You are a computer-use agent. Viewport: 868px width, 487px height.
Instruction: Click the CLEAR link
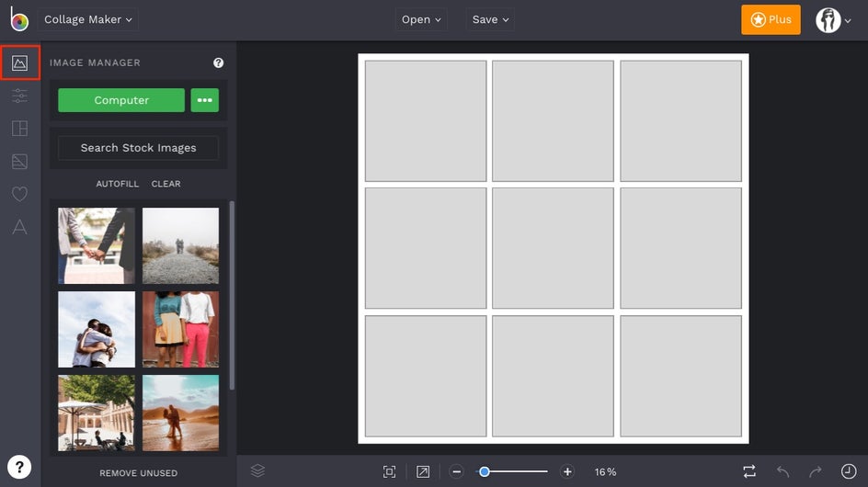(x=166, y=184)
